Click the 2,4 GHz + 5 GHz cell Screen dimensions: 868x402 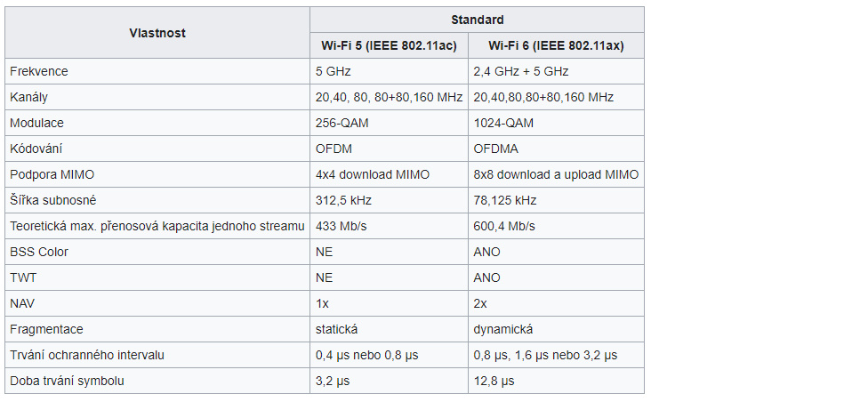(x=521, y=71)
